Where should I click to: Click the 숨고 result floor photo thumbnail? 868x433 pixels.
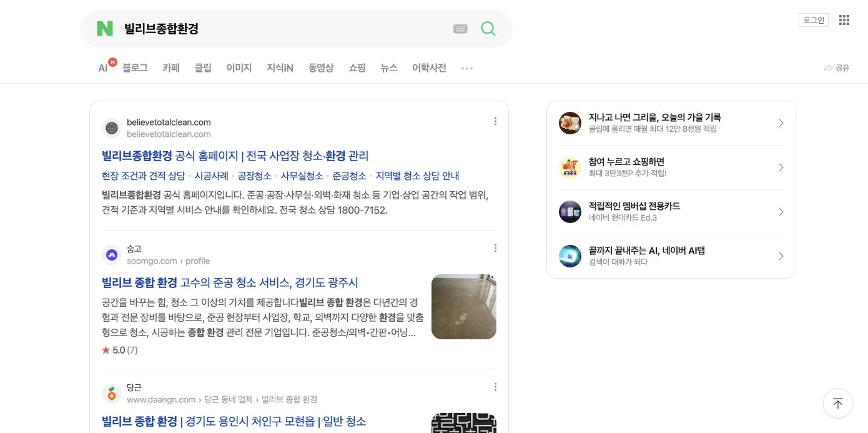464,307
